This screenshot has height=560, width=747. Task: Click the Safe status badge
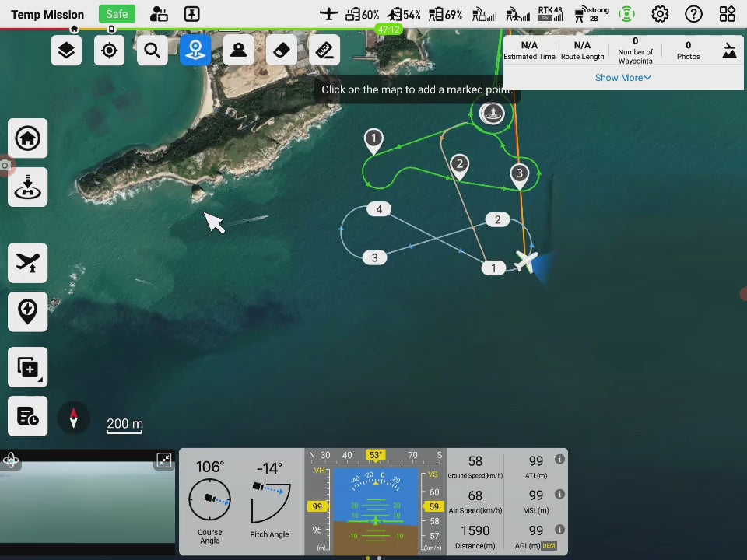pos(117,14)
